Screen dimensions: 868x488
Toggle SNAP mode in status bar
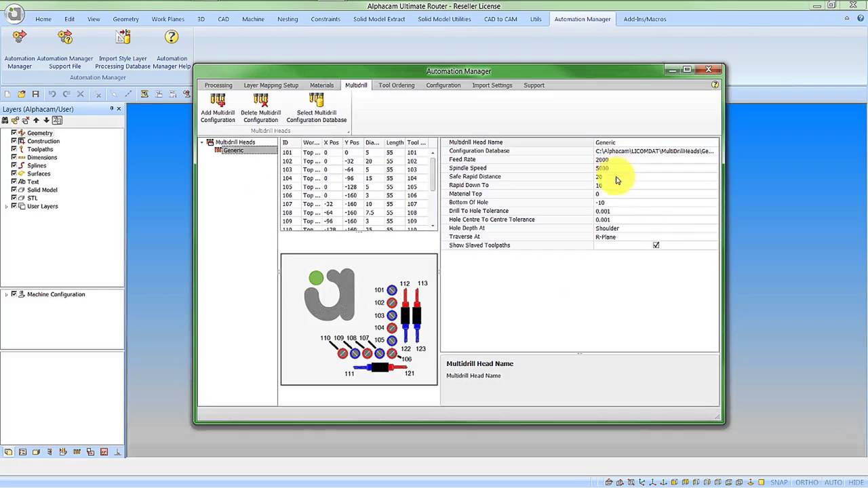pos(779,483)
